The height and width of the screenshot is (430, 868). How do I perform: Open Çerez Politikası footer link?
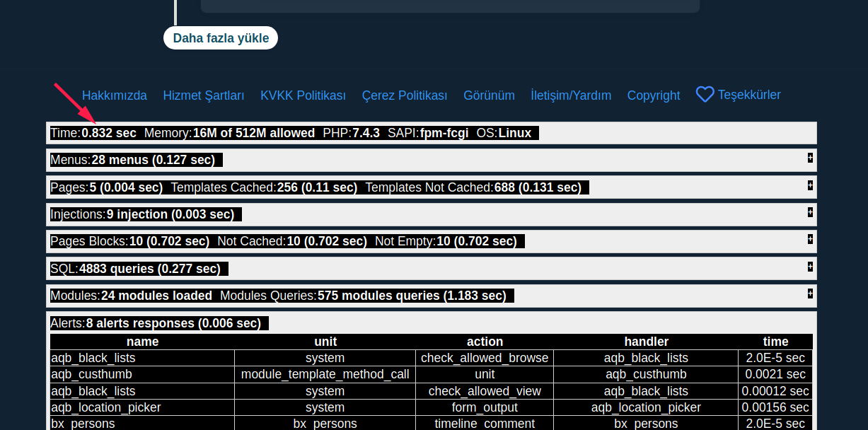(x=405, y=95)
